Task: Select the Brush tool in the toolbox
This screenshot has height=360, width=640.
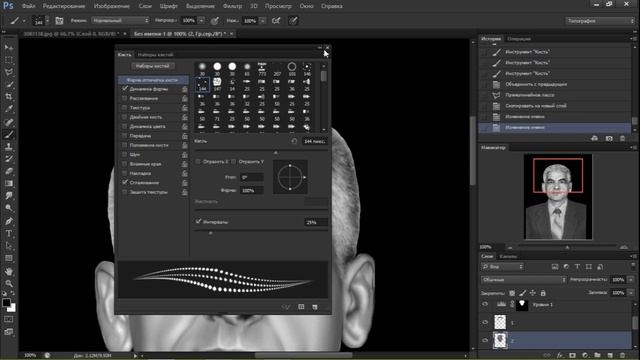Action: pyautogui.click(x=9, y=134)
